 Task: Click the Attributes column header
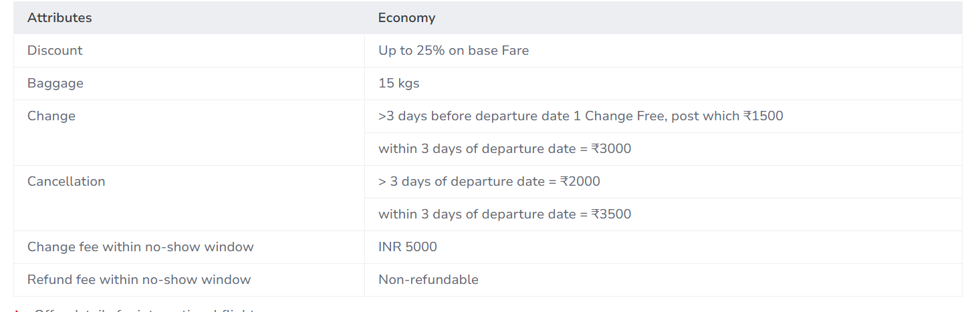click(x=59, y=18)
